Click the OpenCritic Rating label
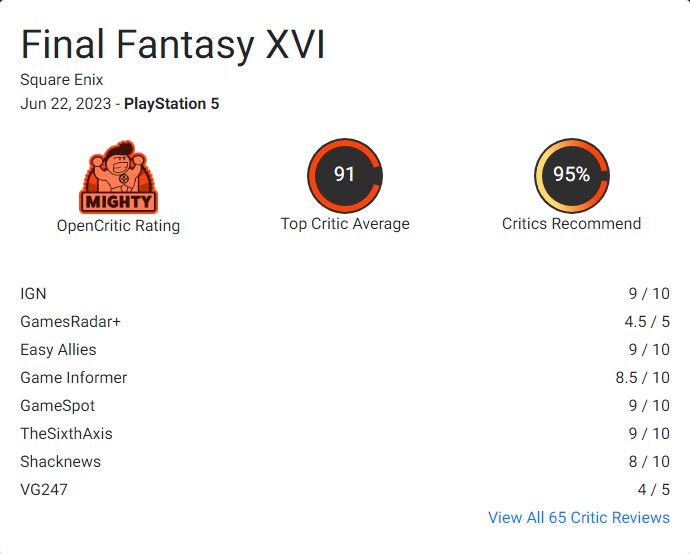 point(118,226)
